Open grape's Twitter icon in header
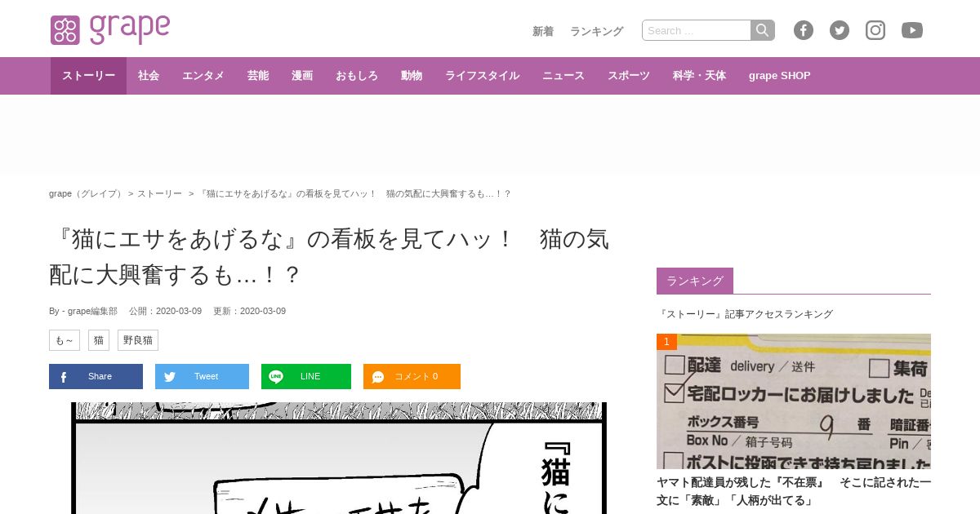Image resolution: width=980 pixels, height=514 pixels. click(840, 30)
